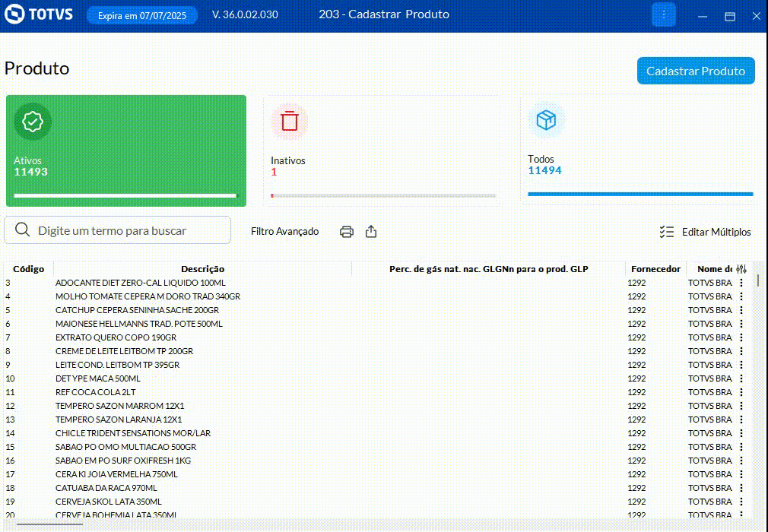Open row menu for SABAO EM PO SURF
The image size is (768, 532).
(x=741, y=461)
